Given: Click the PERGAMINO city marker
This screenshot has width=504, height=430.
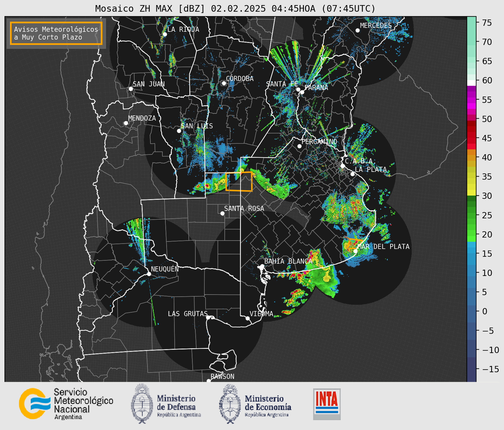Looking at the screenshot, I should click(x=299, y=146).
